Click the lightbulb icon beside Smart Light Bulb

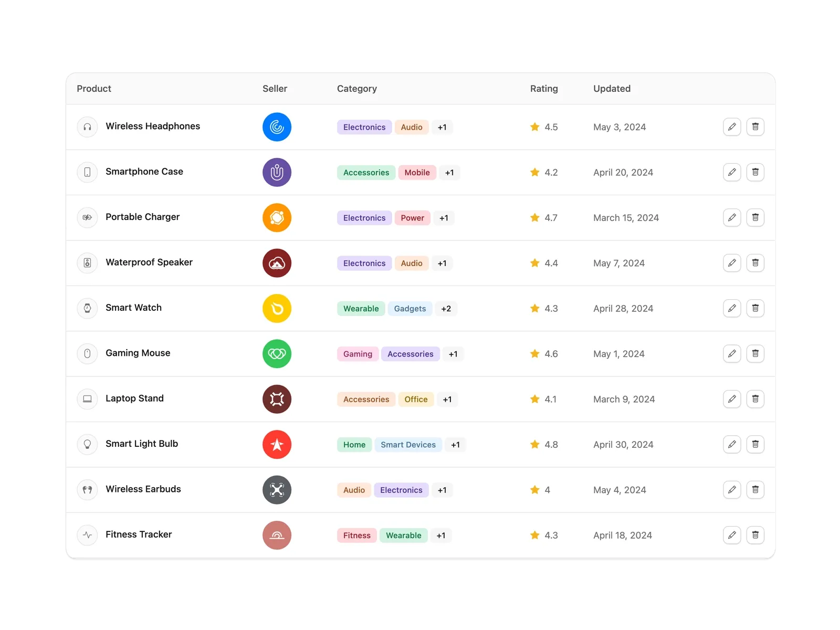point(87,444)
